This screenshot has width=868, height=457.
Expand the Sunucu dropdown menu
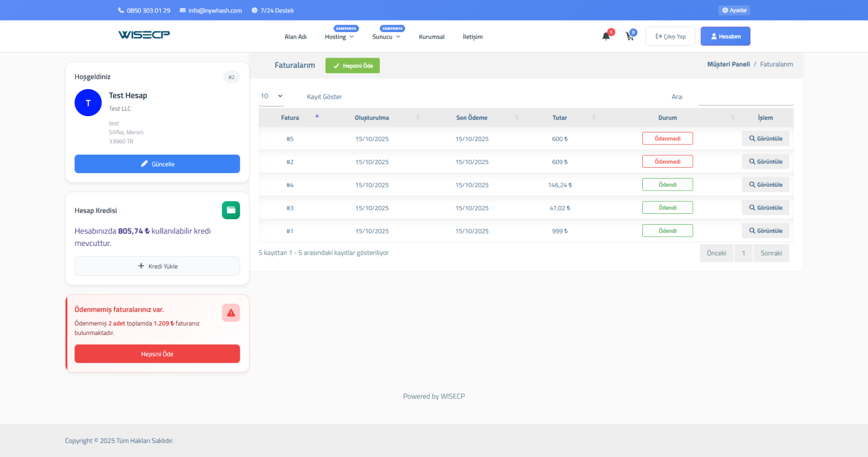tap(386, 37)
